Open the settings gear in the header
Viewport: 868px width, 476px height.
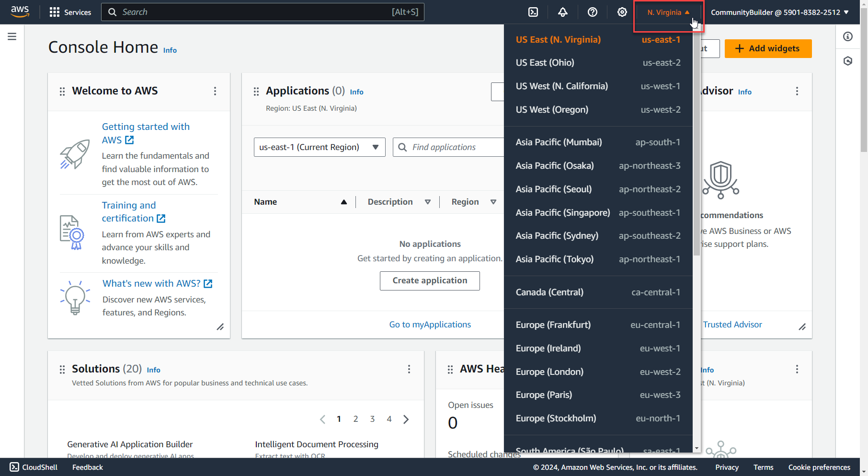(622, 12)
